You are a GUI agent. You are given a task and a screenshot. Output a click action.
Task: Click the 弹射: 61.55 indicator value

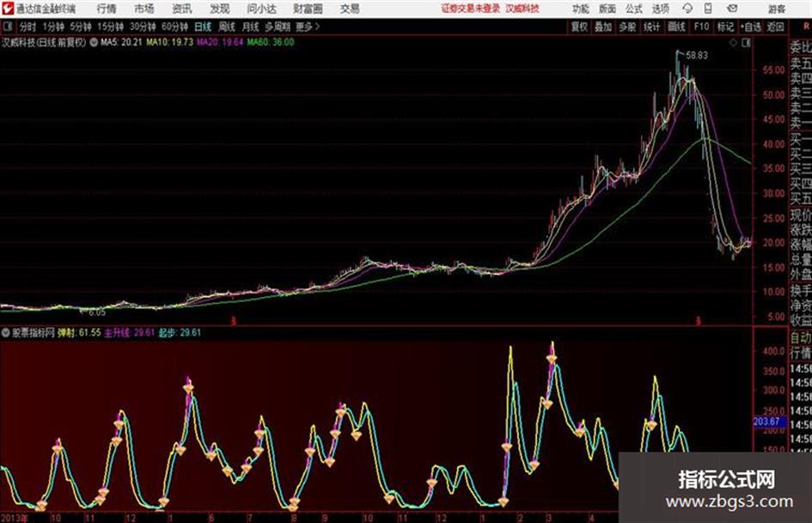(x=79, y=332)
